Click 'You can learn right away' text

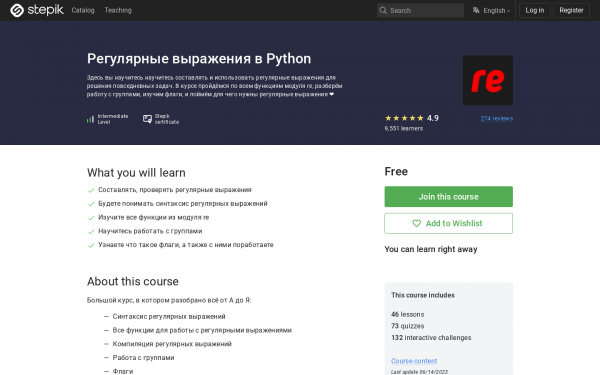click(431, 249)
